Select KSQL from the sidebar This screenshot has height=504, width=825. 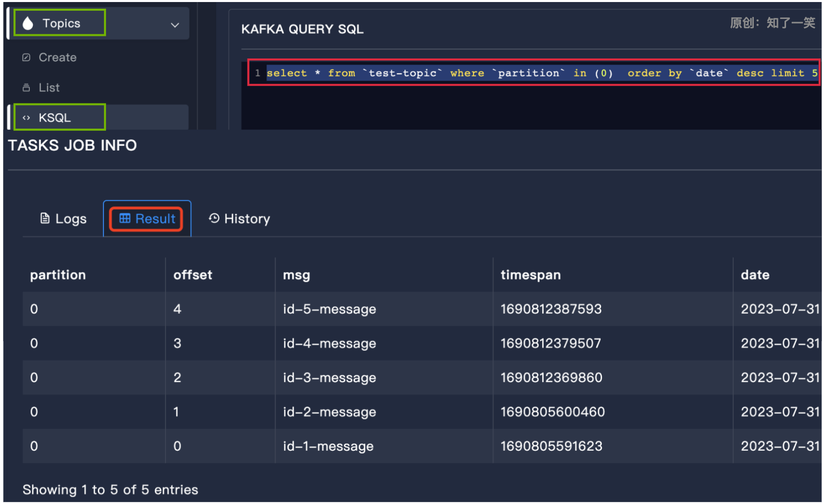coord(54,117)
